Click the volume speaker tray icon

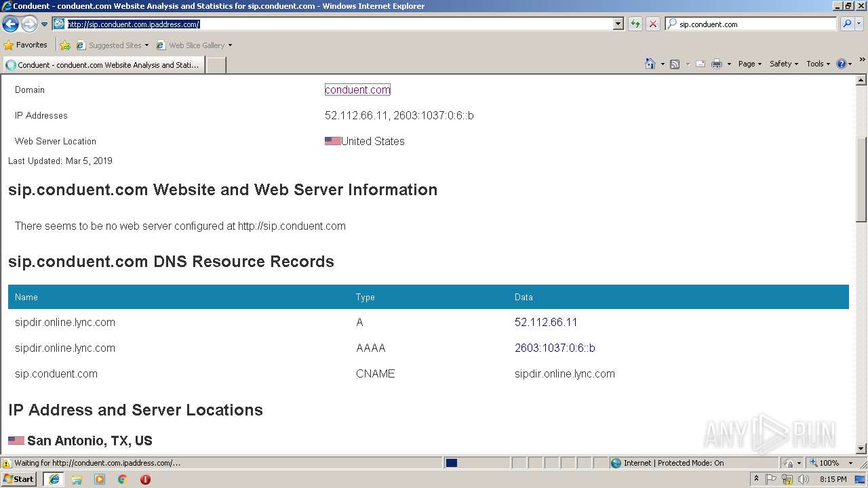[x=803, y=479]
